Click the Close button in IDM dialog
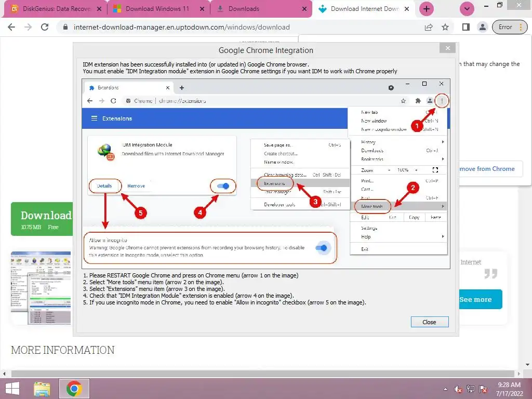Screen dimensions: 532x399 tap(430, 322)
